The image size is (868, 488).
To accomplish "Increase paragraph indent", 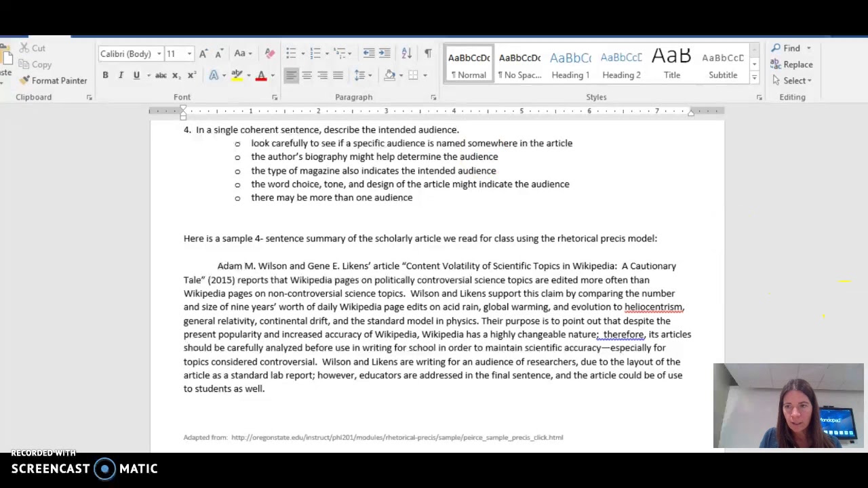I will pos(384,54).
